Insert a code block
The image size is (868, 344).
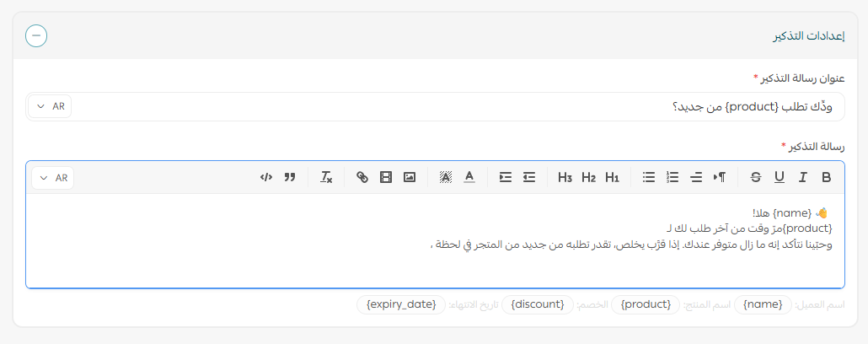pyautogui.click(x=266, y=177)
